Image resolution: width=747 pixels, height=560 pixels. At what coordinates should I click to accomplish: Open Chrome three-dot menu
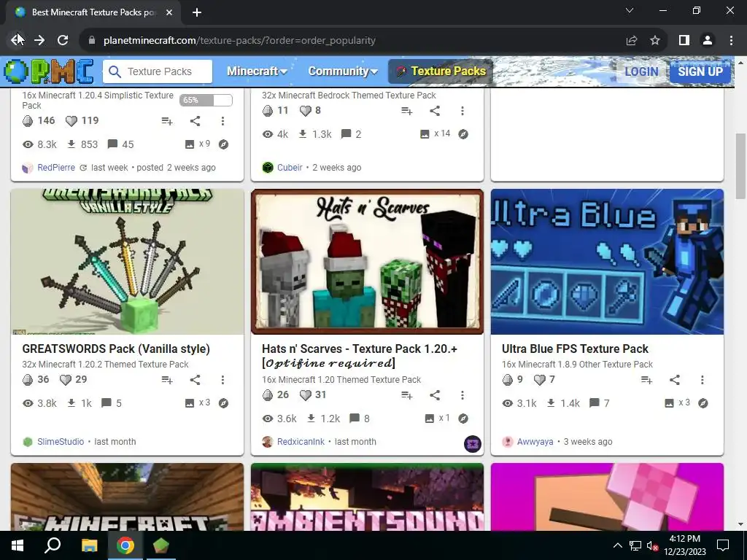pyautogui.click(x=731, y=41)
